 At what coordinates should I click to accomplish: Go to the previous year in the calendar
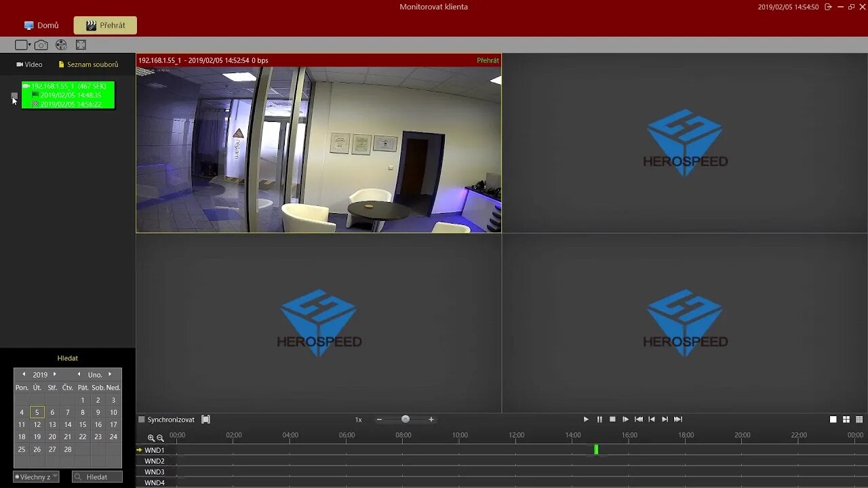24,374
